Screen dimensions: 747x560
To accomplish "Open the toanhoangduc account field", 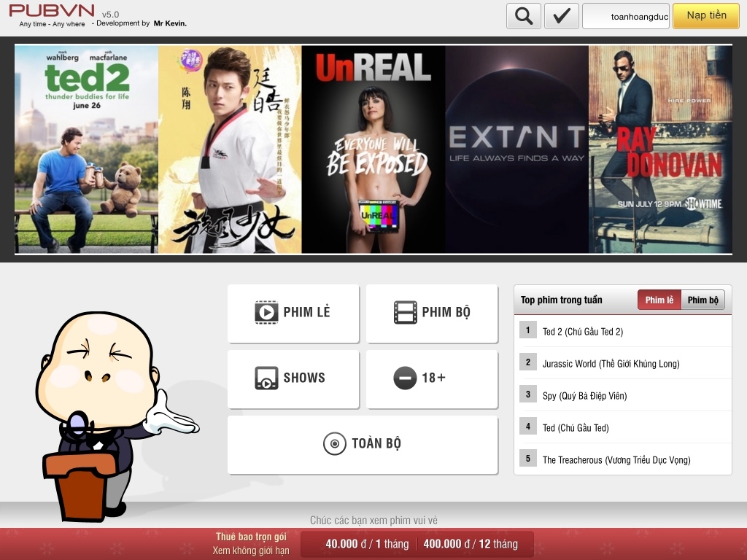I will click(x=626, y=16).
